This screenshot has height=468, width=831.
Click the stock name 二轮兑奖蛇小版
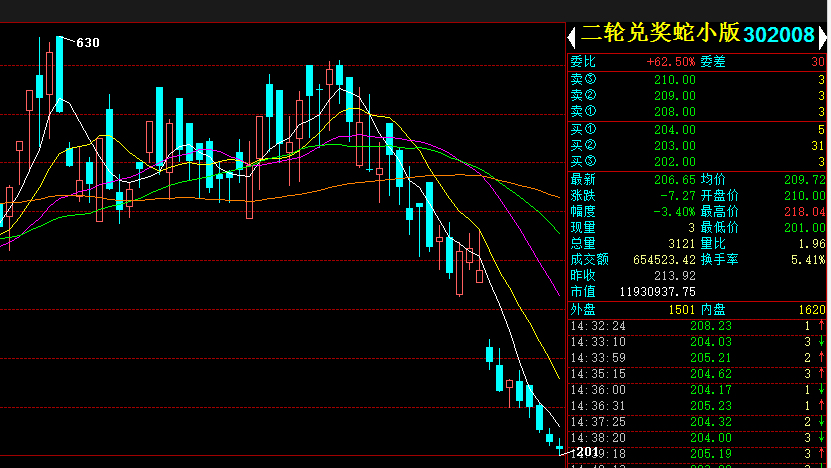(660, 33)
